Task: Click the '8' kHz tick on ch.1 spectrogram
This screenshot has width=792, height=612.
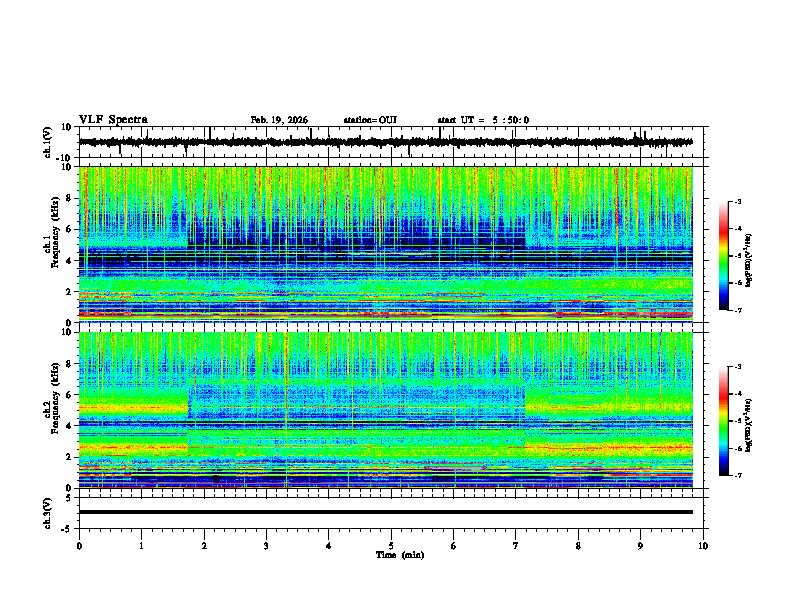Action: tap(70, 198)
